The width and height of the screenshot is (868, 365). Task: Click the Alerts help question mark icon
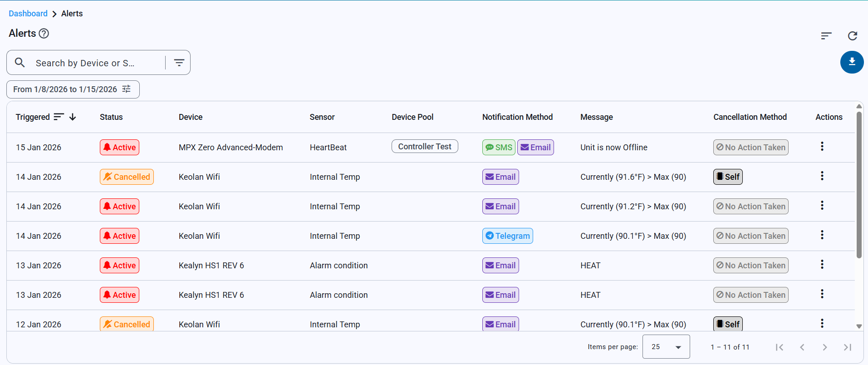tap(44, 34)
